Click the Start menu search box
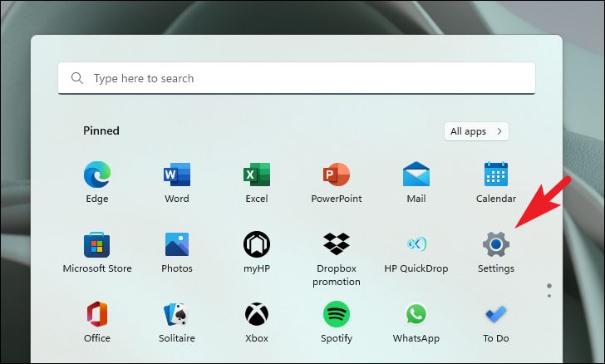This screenshot has height=364, width=605. [297, 78]
